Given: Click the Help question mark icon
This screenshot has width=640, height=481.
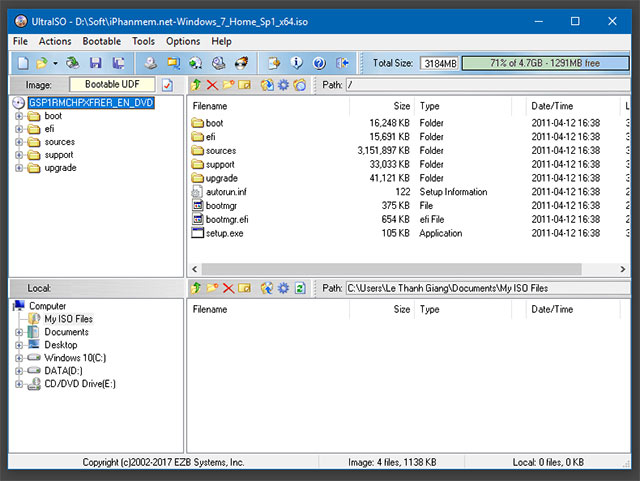Looking at the screenshot, I should coord(320,63).
